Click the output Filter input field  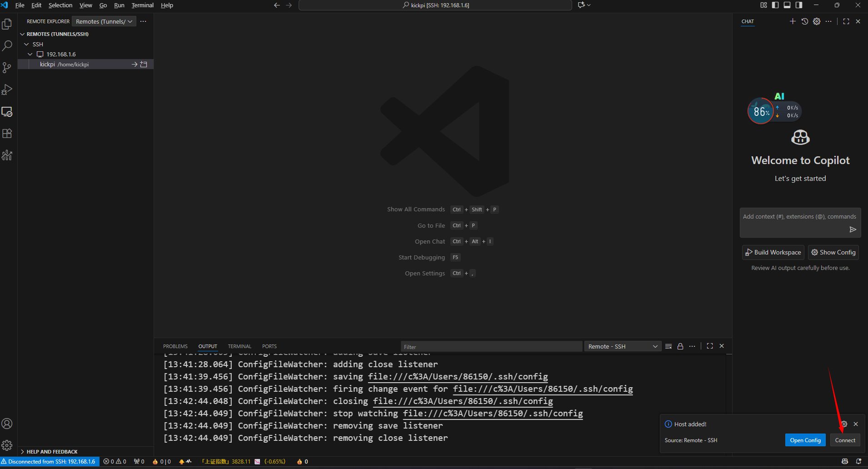[x=491, y=346]
